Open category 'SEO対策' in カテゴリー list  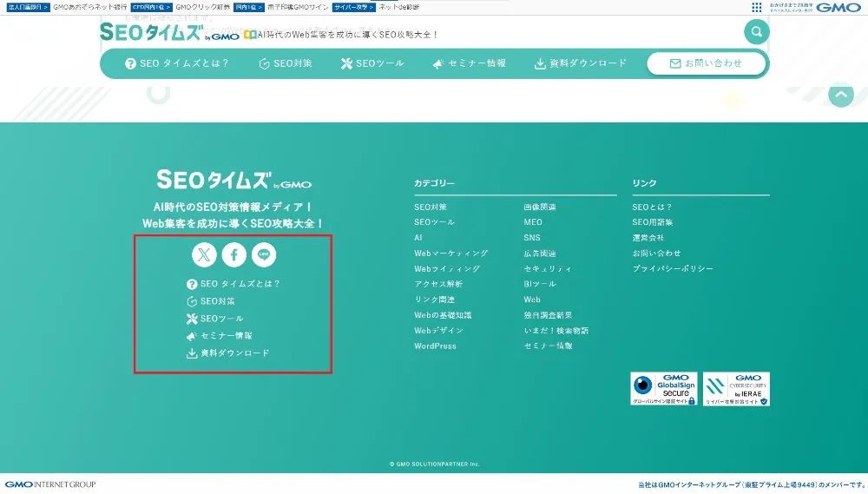click(431, 207)
